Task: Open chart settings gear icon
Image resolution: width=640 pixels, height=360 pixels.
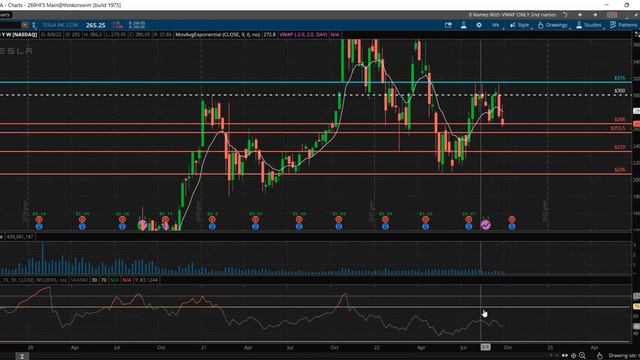Action: pos(479,25)
